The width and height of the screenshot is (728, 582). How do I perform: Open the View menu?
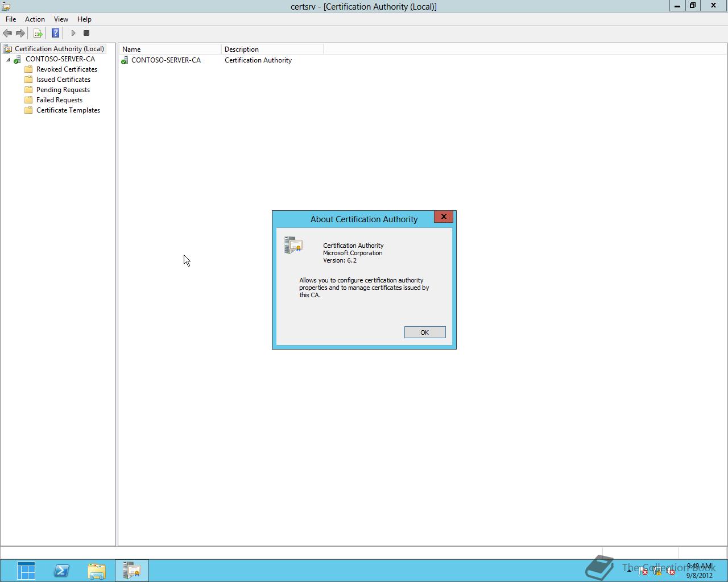pos(61,19)
